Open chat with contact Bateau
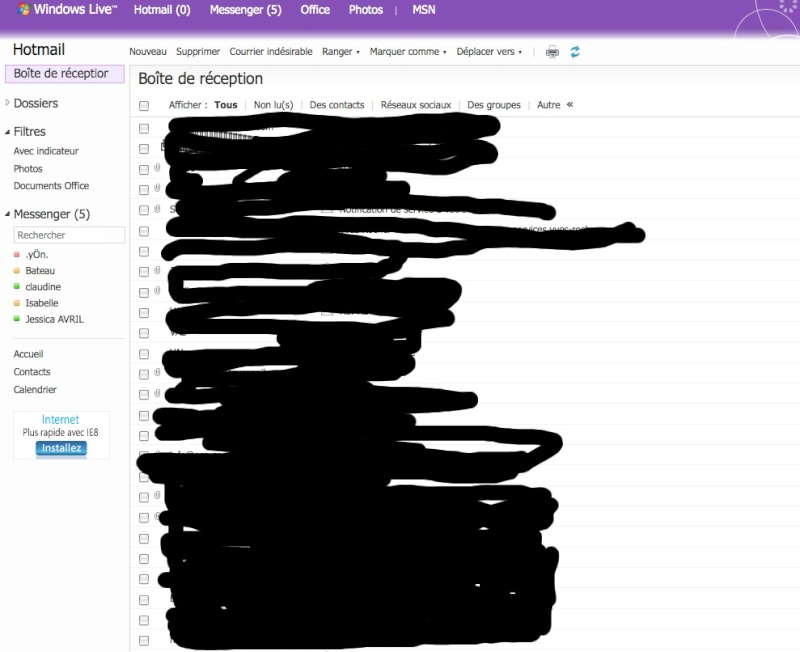Image resolution: width=800 pixels, height=652 pixels. (40, 271)
